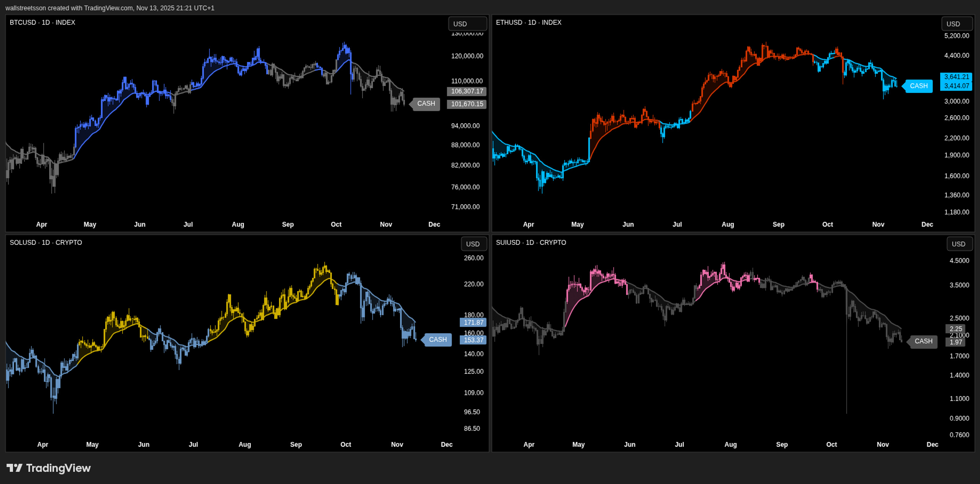Click the 171.87 price tag on SOL axis
980x484 pixels.
pyautogui.click(x=473, y=323)
